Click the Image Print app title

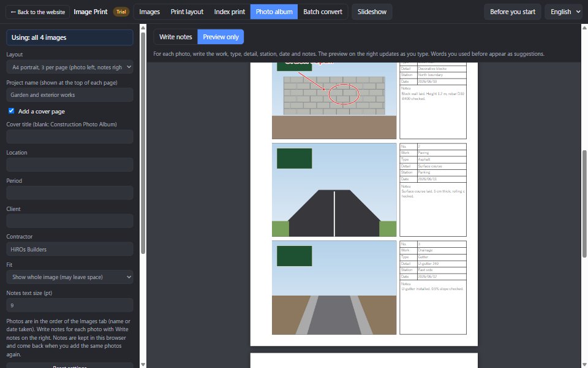[x=91, y=12]
